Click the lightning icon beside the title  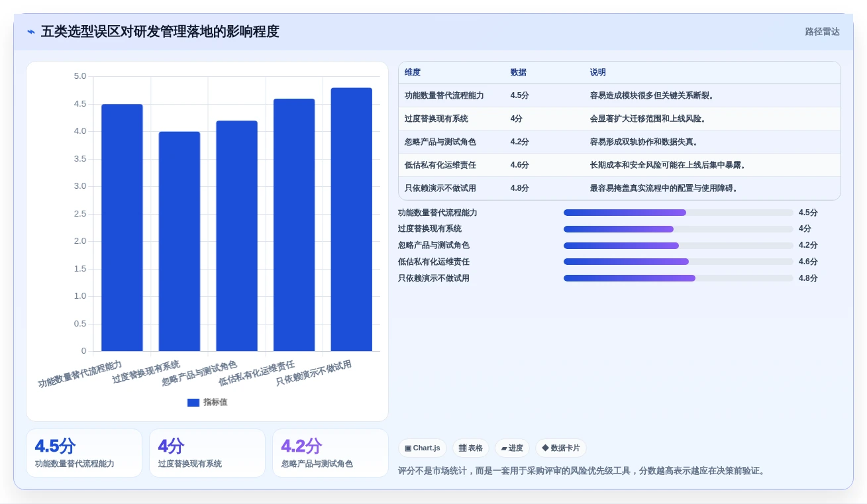[31, 32]
